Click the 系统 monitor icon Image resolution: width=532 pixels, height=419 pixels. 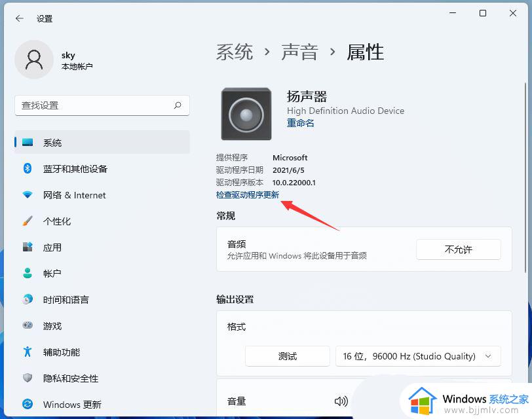(28, 142)
